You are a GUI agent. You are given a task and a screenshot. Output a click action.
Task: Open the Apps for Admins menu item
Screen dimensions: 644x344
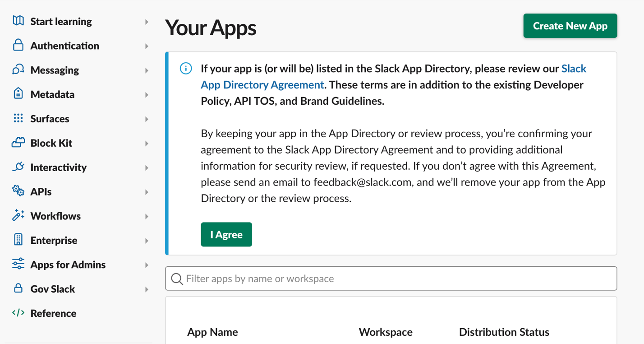[68, 265]
